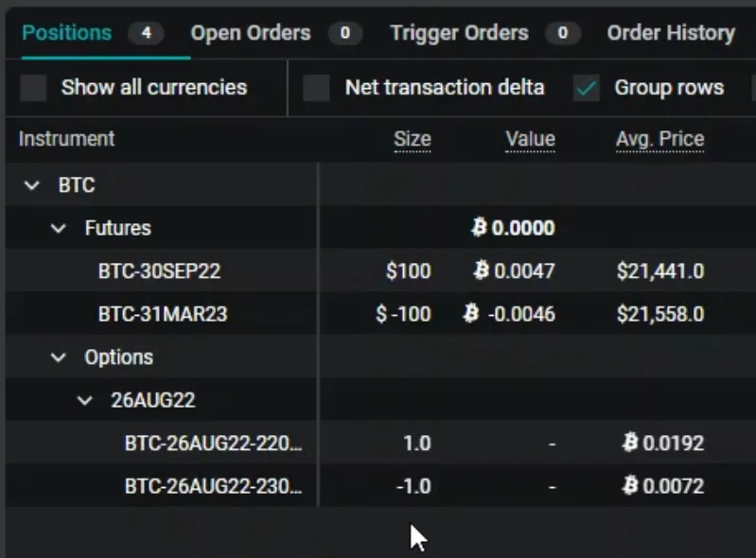Click the $21,558.0 average price
This screenshot has width=756, height=558.
[x=660, y=314]
